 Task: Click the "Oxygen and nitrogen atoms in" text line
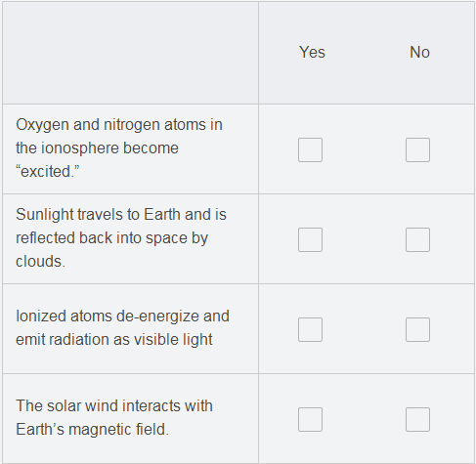pos(119,125)
